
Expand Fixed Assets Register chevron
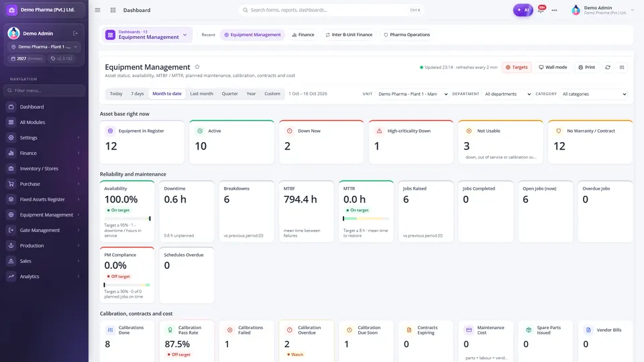[x=78, y=200]
